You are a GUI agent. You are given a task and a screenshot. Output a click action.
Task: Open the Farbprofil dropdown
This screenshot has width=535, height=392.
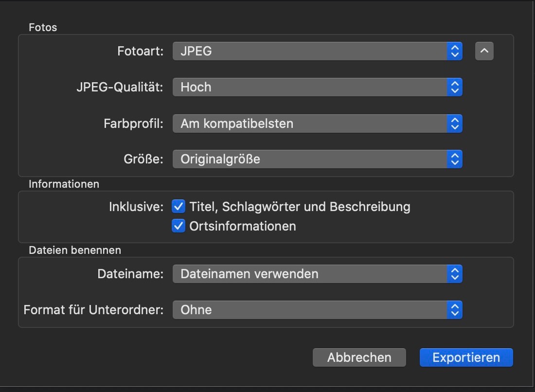coord(317,124)
